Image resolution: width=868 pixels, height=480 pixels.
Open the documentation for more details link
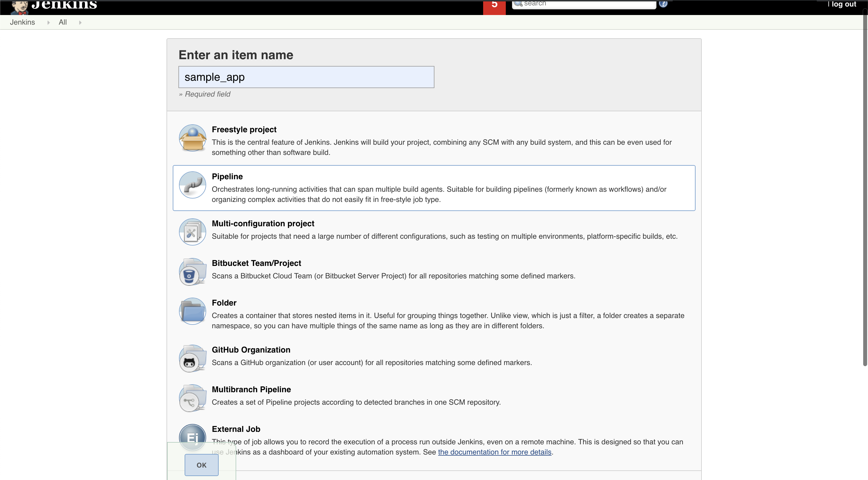[x=495, y=452]
